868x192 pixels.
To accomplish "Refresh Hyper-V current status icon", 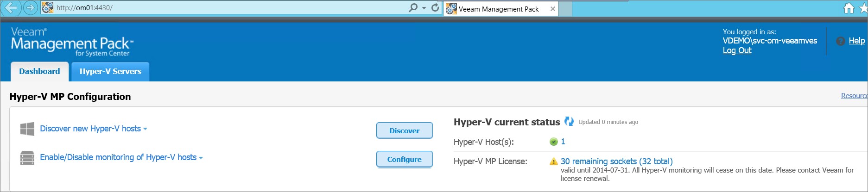I will pos(569,122).
